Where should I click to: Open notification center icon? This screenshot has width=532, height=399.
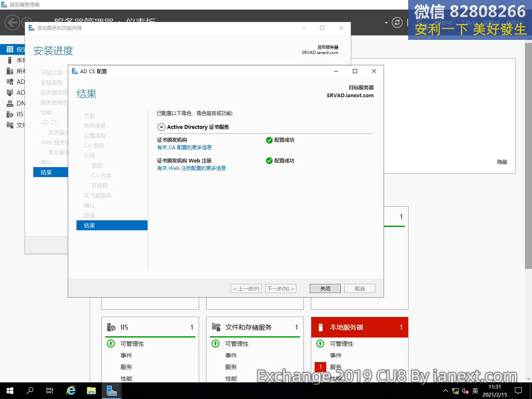click(x=518, y=391)
